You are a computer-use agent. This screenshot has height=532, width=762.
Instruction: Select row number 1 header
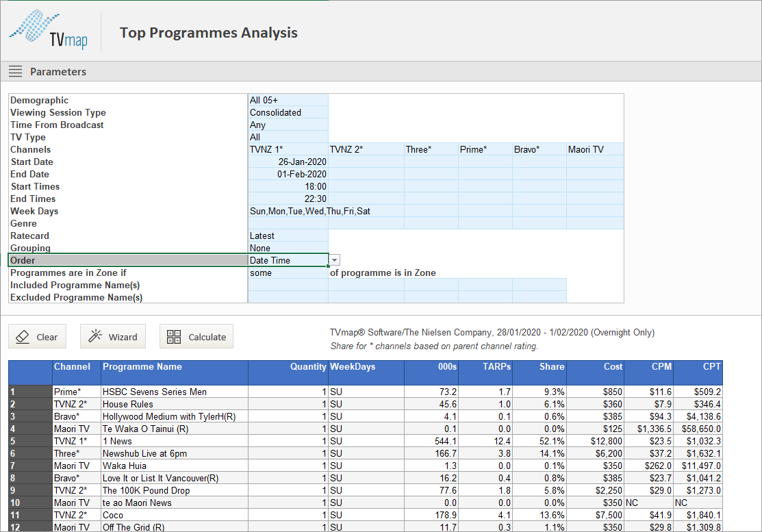(30, 392)
